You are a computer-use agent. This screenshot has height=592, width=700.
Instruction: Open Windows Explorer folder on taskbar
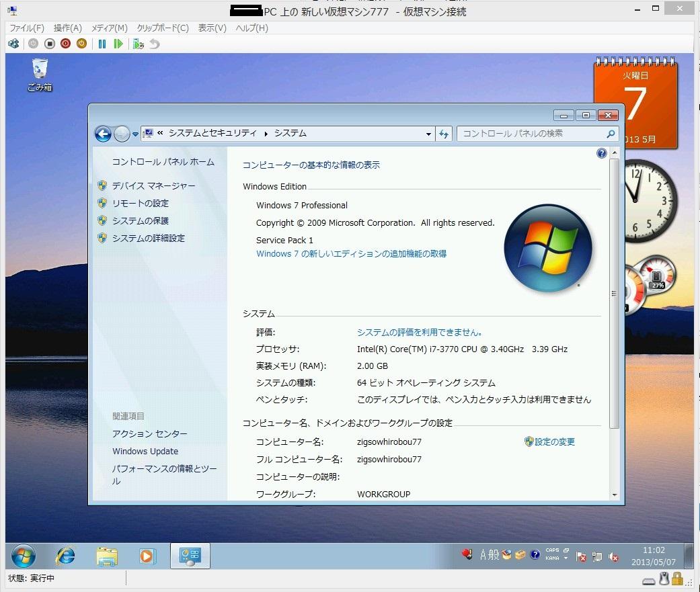click(x=107, y=556)
